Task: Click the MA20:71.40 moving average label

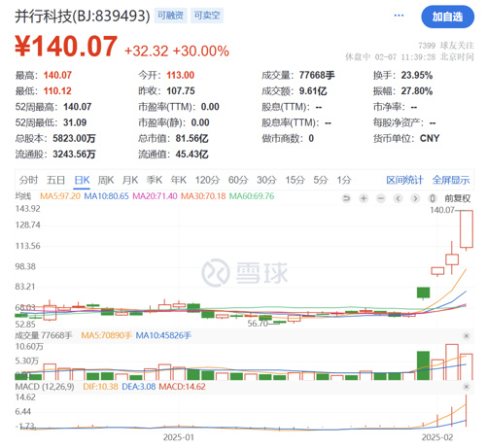Action: pyautogui.click(x=155, y=196)
